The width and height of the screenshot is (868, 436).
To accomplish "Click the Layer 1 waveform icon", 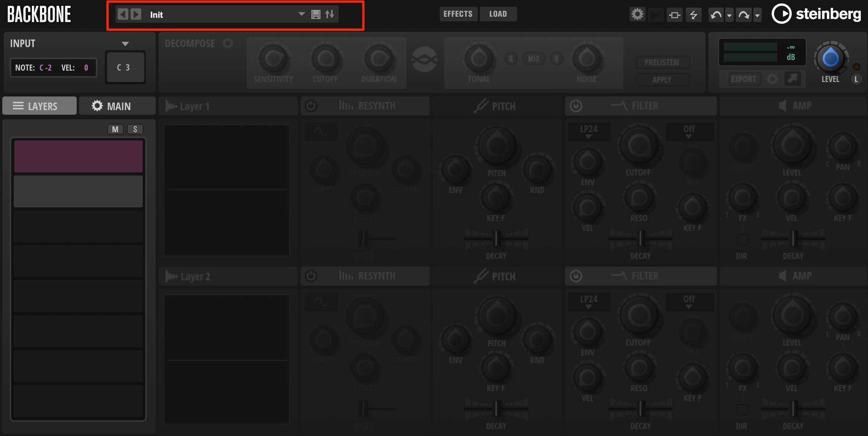I will (x=171, y=106).
